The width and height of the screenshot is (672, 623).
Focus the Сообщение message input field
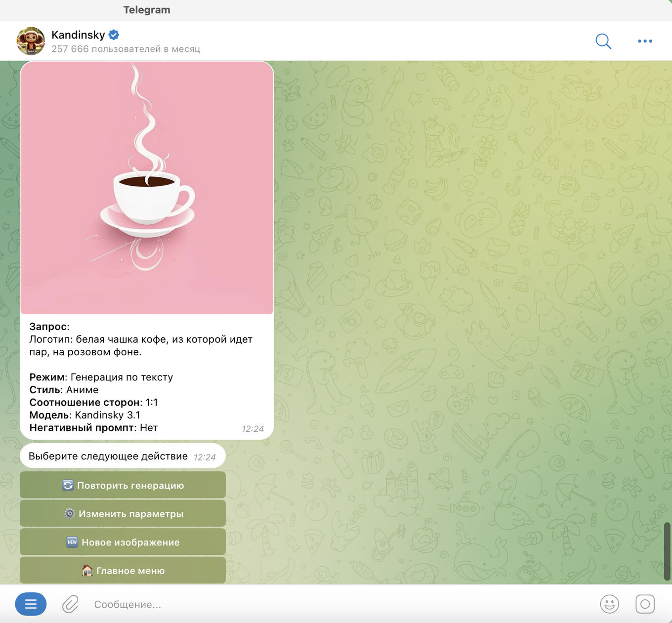[x=341, y=604]
